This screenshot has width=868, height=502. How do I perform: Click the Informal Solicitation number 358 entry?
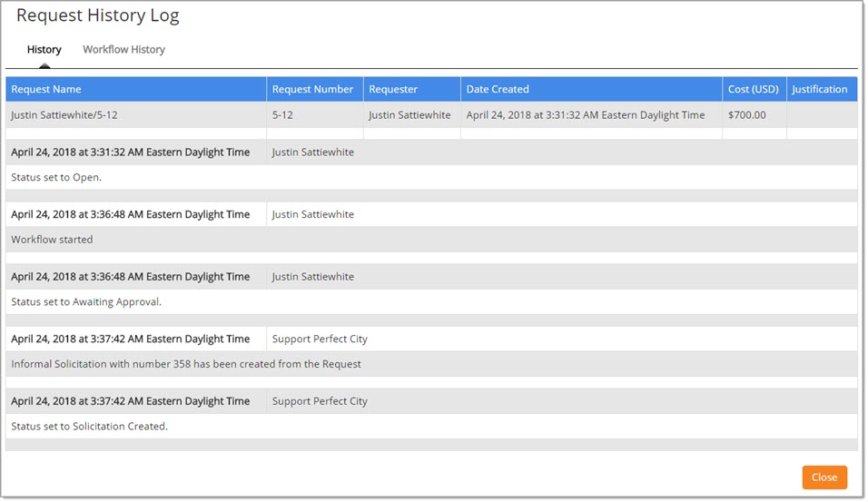tap(186, 364)
